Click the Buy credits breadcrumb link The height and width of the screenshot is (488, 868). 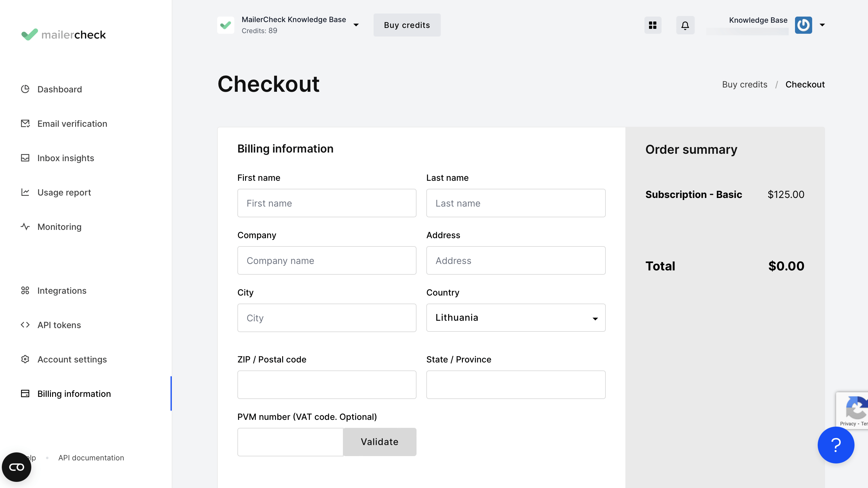[745, 84]
